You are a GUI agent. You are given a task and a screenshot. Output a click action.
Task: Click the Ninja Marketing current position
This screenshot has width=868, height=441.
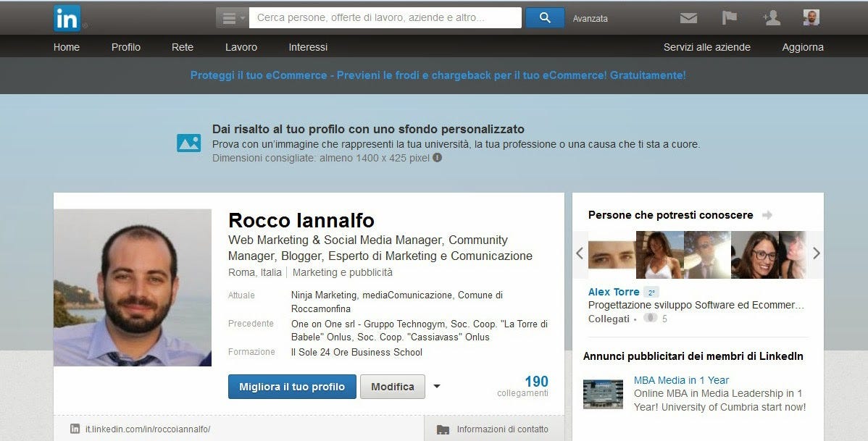point(324,295)
